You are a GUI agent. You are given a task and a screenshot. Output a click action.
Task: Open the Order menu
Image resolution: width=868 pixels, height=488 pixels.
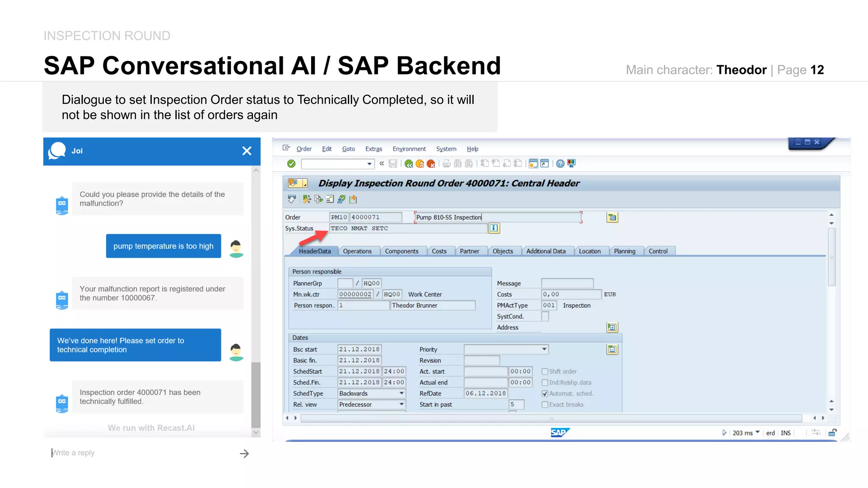point(304,149)
